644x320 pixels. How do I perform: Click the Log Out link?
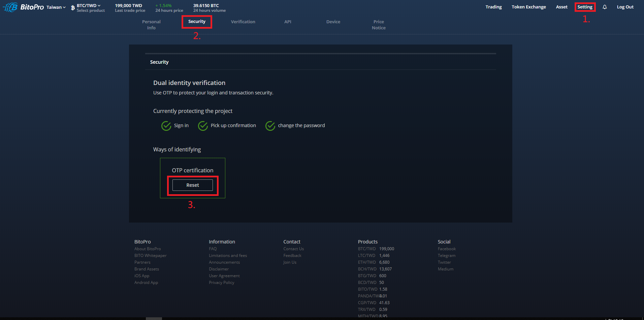[x=625, y=7]
